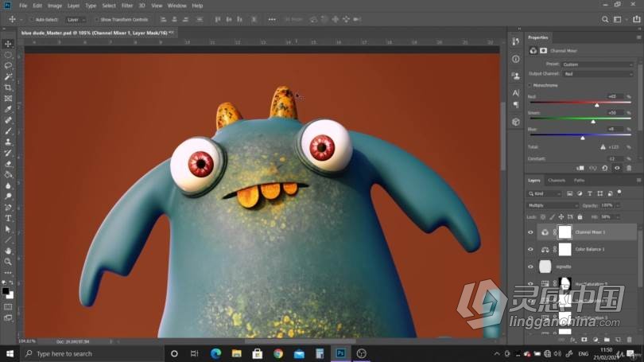644x362 pixels.
Task: Toggle Channel Mixer adjustment visibility in Properties
Action: [617, 168]
